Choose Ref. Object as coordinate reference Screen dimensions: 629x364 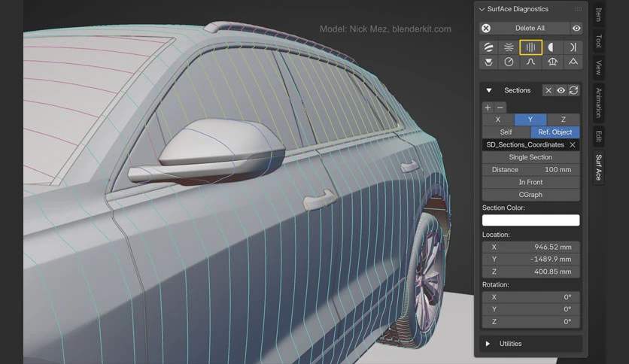click(555, 132)
